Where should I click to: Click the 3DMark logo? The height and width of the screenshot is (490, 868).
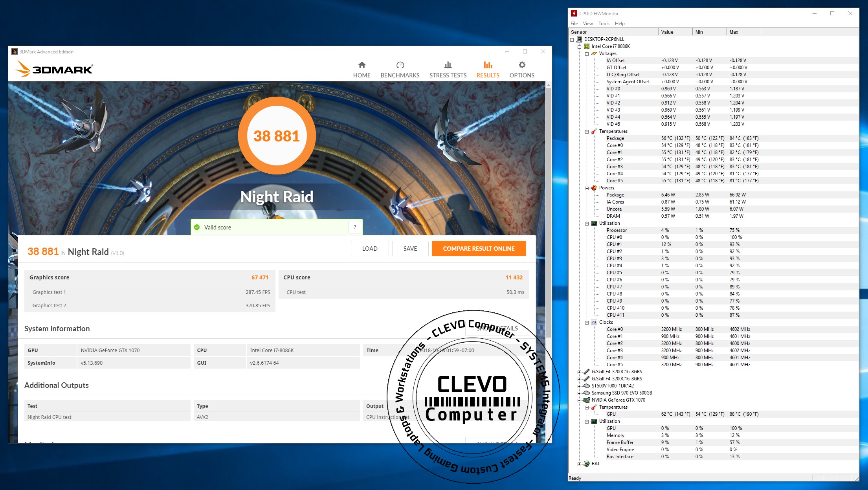click(x=54, y=69)
